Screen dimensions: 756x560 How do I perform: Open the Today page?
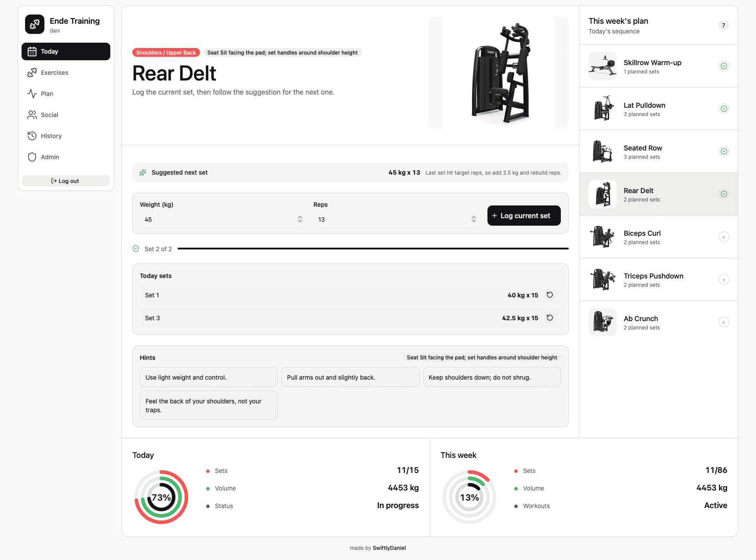tap(66, 51)
